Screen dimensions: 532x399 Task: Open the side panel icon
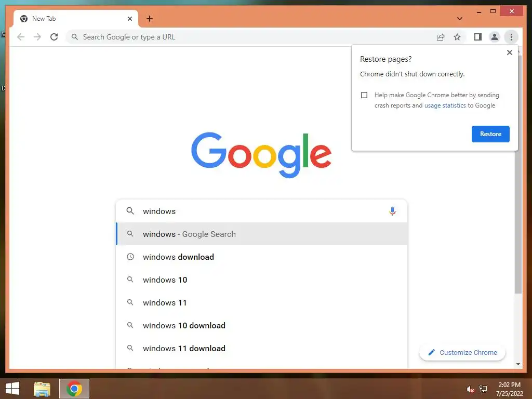[478, 37]
